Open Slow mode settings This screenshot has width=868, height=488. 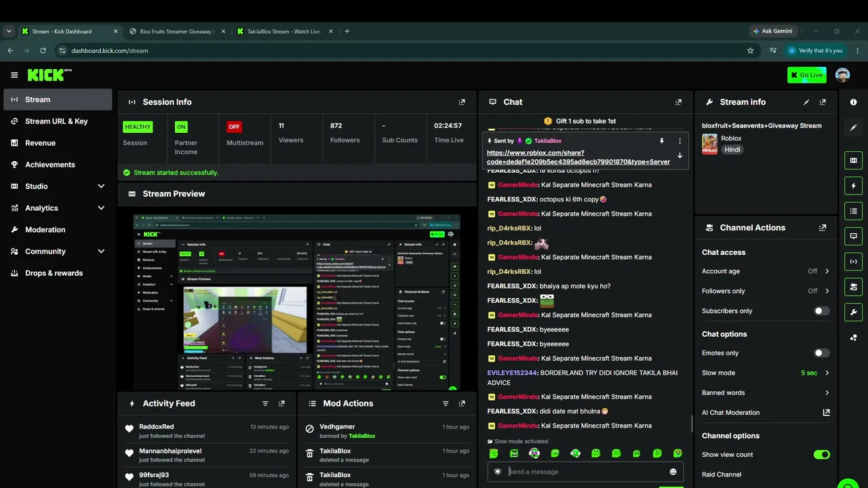pos(766,373)
